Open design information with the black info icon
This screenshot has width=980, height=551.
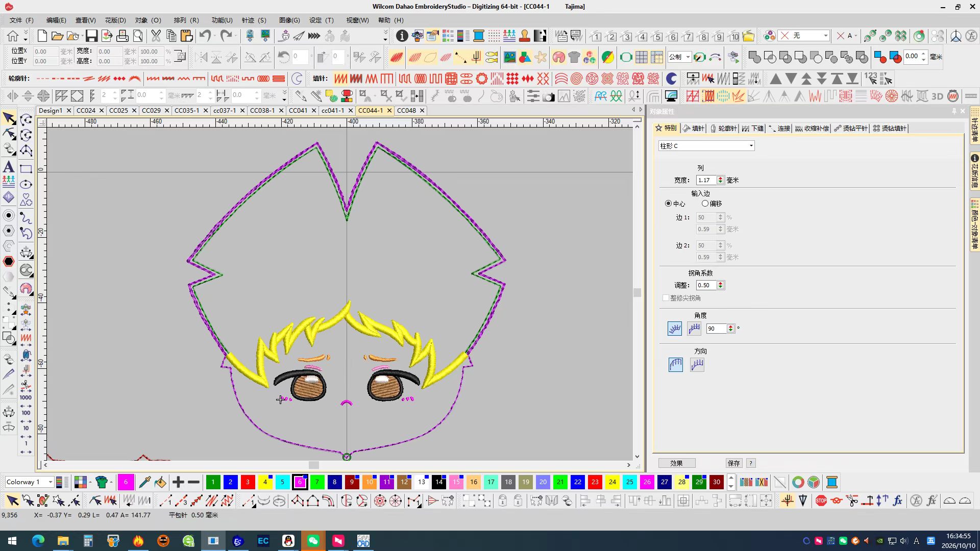coord(402,36)
